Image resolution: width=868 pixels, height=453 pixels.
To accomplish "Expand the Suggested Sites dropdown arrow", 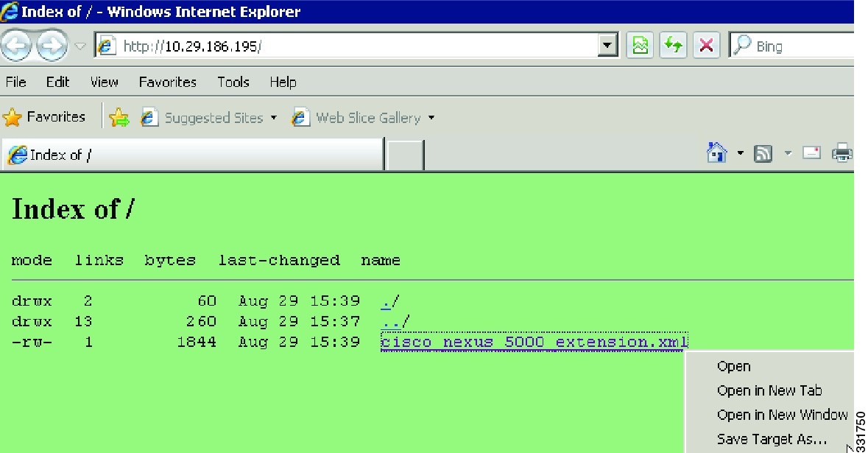I will 273,118.
